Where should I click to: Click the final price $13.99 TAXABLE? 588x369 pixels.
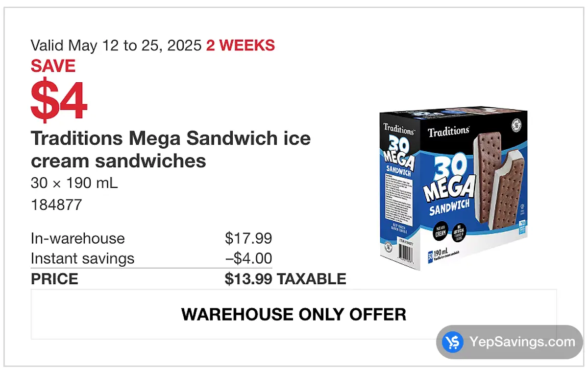click(x=286, y=279)
